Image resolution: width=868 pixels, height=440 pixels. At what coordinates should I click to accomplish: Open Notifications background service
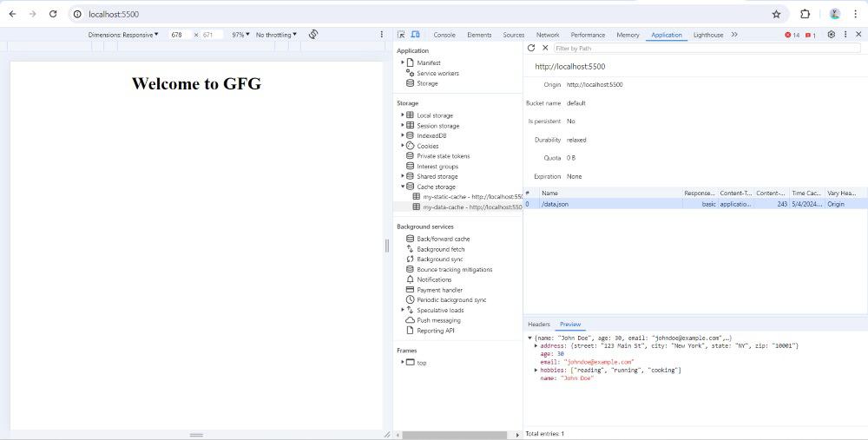tap(433, 279)
